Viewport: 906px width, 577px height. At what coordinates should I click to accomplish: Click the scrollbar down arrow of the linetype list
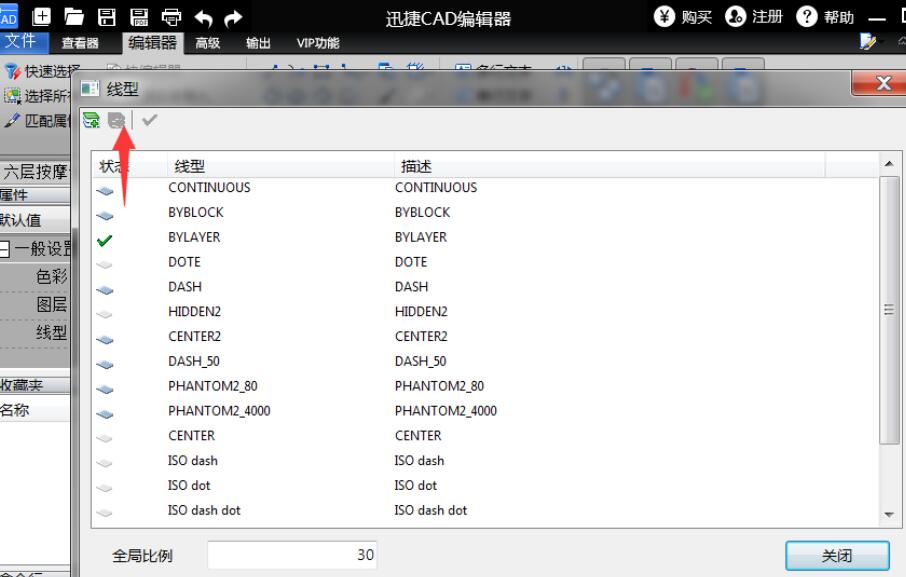coord(889,514)
